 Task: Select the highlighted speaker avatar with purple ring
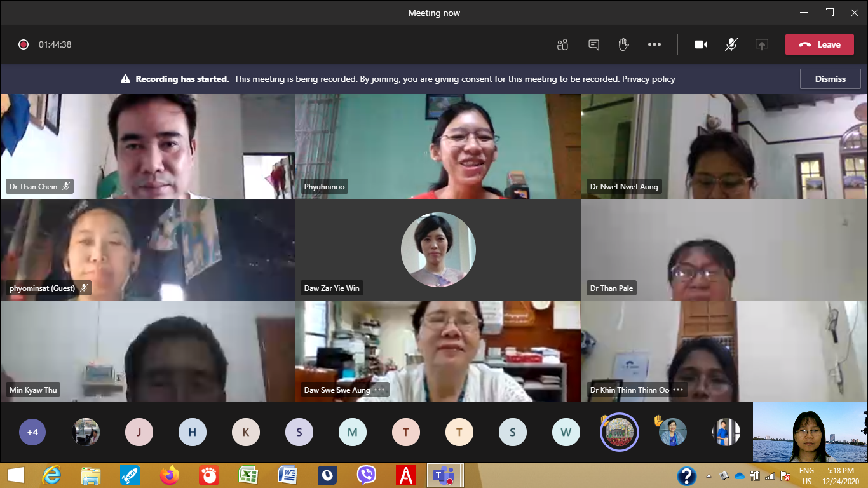619,432
